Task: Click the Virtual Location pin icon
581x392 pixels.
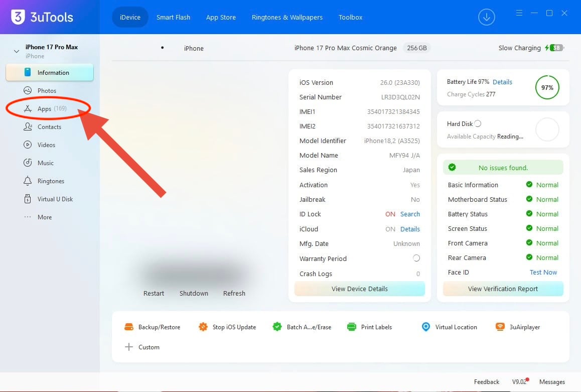Action: click(426, 327)
